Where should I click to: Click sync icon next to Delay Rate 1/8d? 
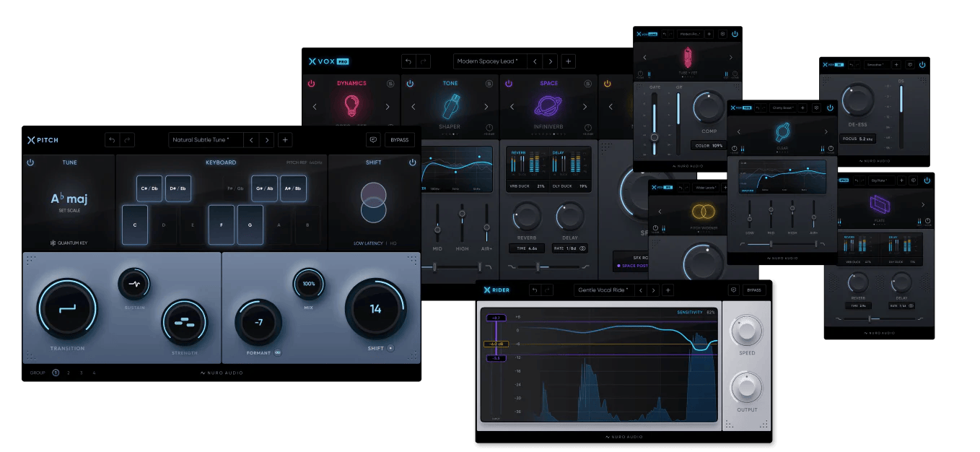click(x=582, y=248)
